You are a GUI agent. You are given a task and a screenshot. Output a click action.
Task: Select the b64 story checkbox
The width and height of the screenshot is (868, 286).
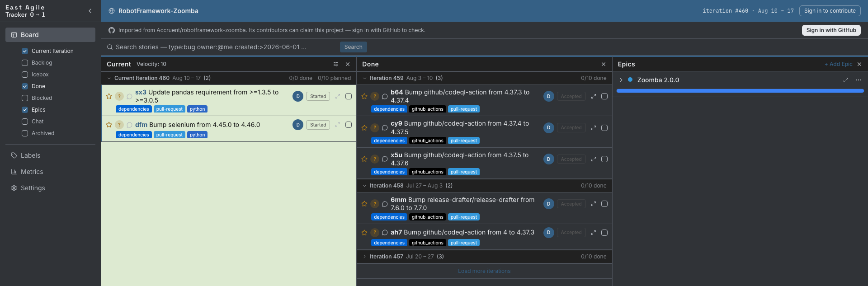click(604, 96)
